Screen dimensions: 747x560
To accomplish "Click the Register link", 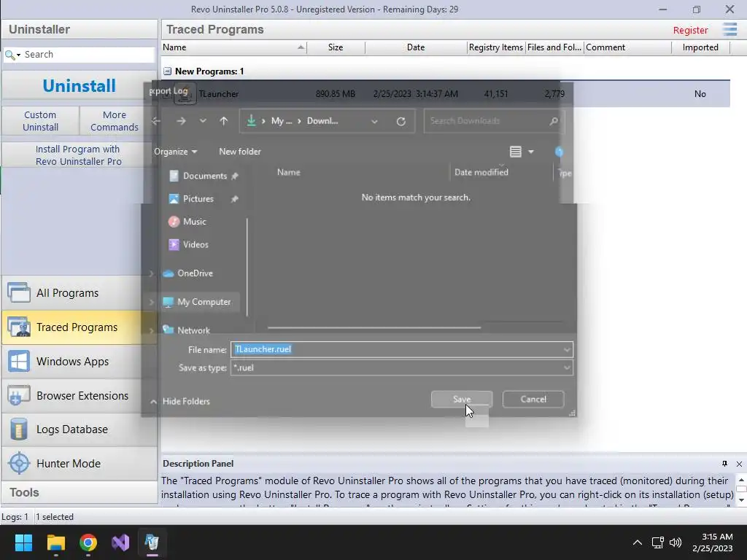I will coord(690,30).
